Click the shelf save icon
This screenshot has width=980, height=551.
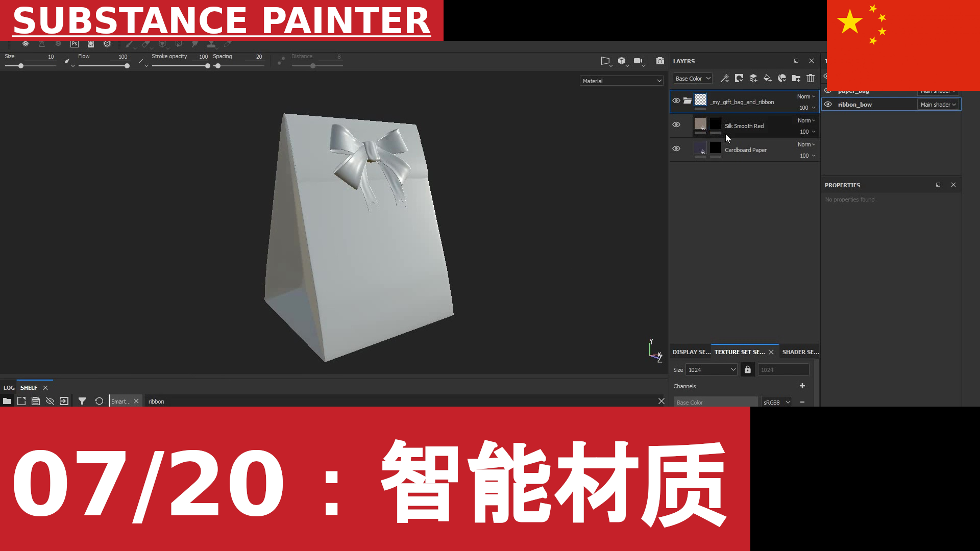36,402
